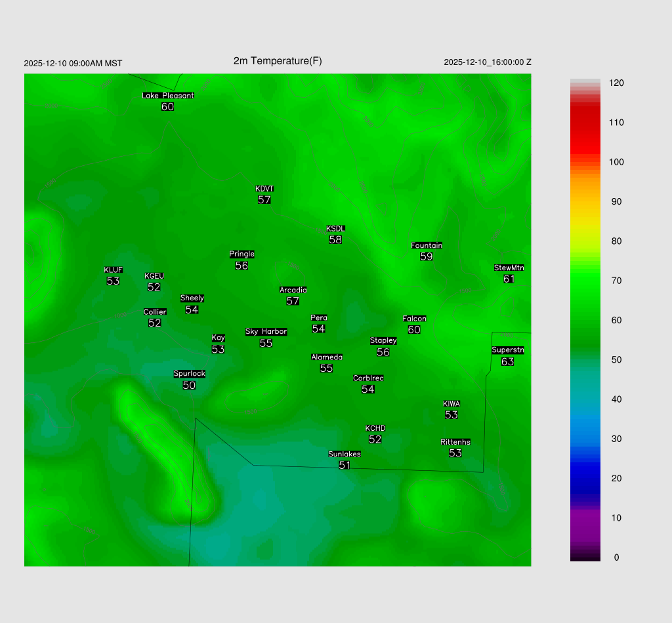Image resolution: width=672 pixels, height=623 pixels.
Task: Click the KLUF station marker
Action: coord(113,275)
